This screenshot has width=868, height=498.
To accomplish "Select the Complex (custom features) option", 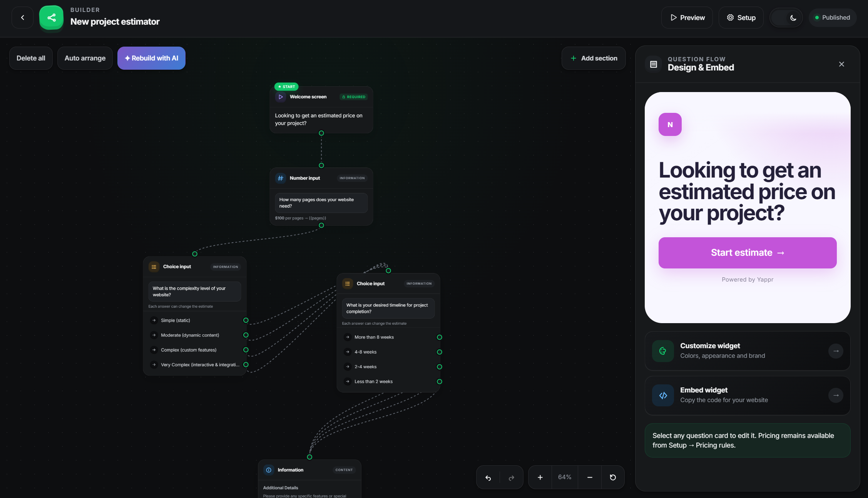I will 195,350.
